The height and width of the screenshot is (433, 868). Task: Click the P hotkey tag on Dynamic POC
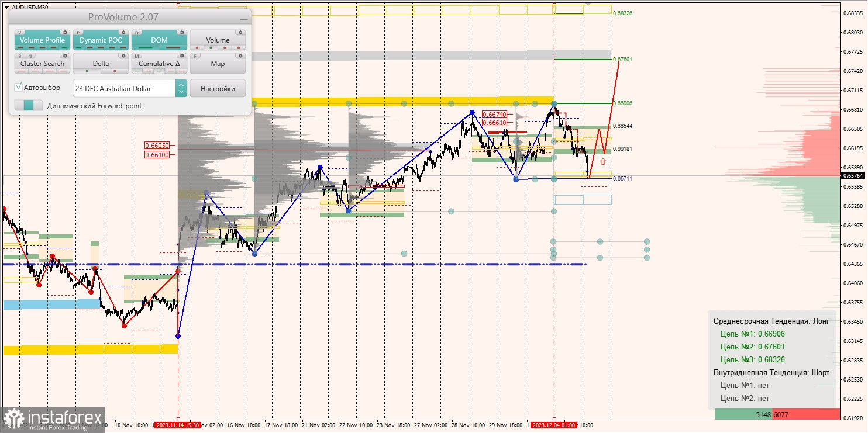click(x=78, y=33)
